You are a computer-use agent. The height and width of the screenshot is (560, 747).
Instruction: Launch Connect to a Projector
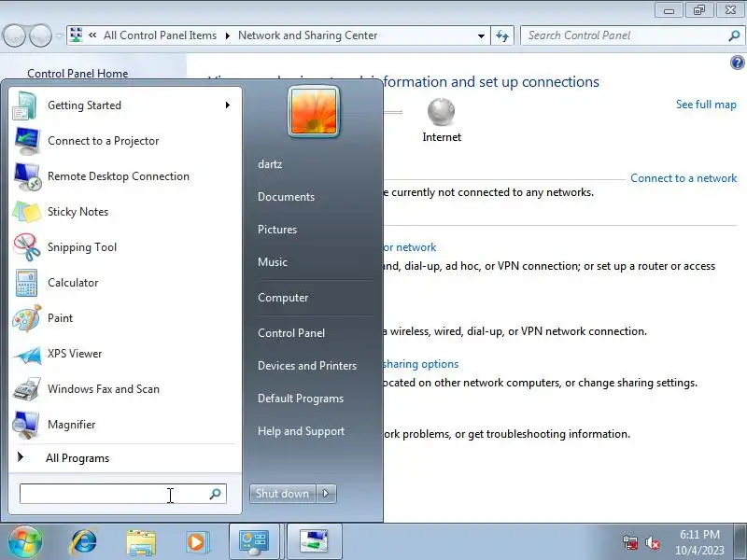tap(125, 141)
